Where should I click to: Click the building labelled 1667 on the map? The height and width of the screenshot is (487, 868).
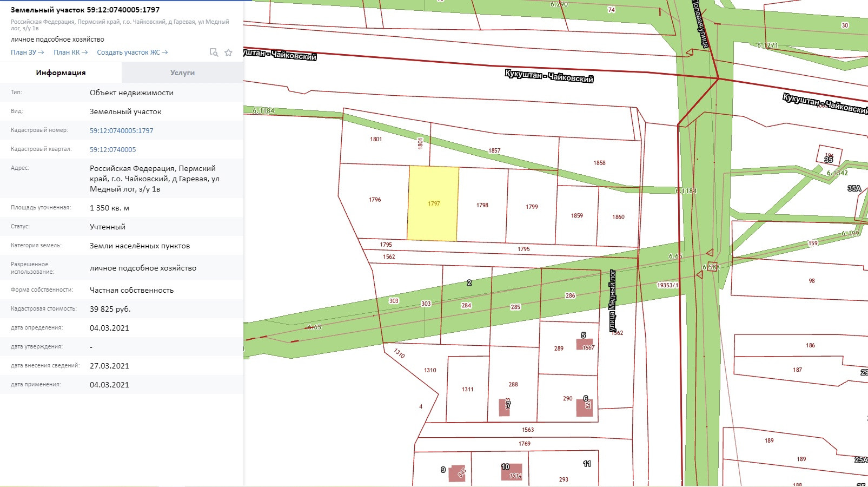pos(585,344)
